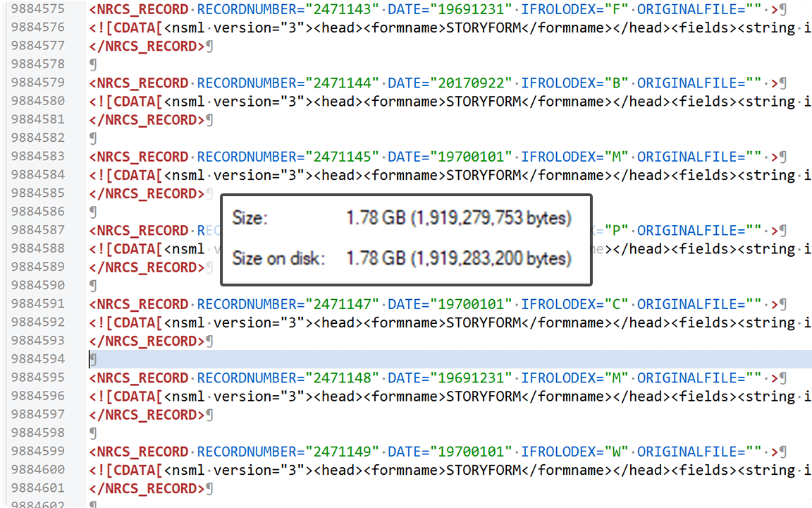Screen dimensions: 812x508
Task: Click the "1,919,283,200 bytes" size on disk value
Action: (x=491, y=258)
